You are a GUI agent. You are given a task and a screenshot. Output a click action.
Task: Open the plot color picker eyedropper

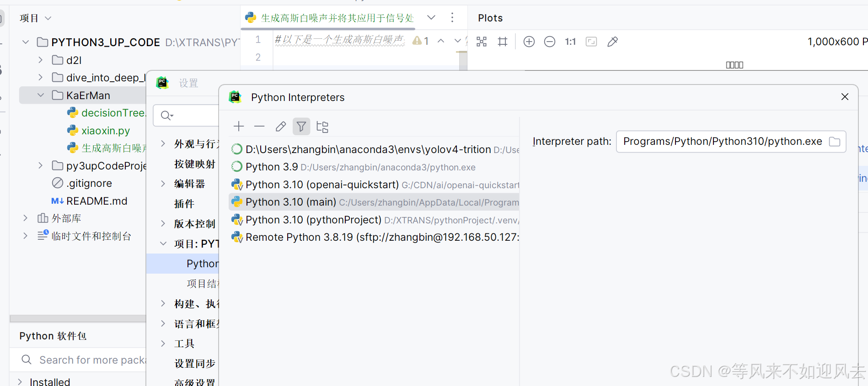[x=612, y=42]
